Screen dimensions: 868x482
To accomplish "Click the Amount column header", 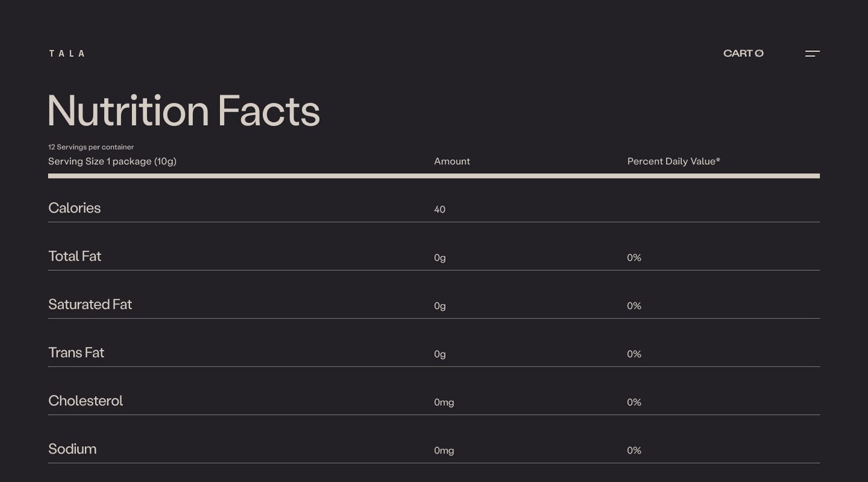I will (452, 161).
